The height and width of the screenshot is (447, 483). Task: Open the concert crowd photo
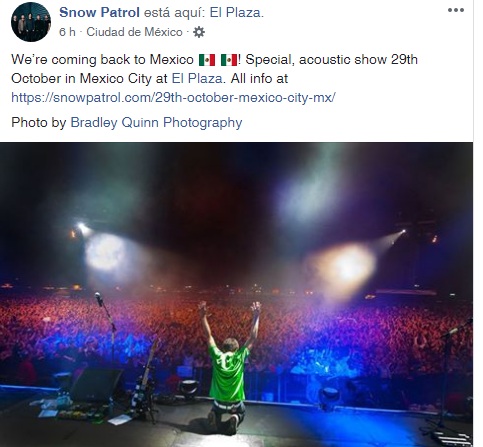click(x=236, y=295)
